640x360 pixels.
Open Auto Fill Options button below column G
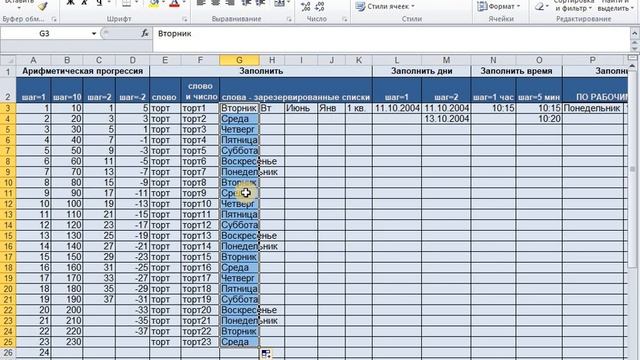(x=266, y=354)
